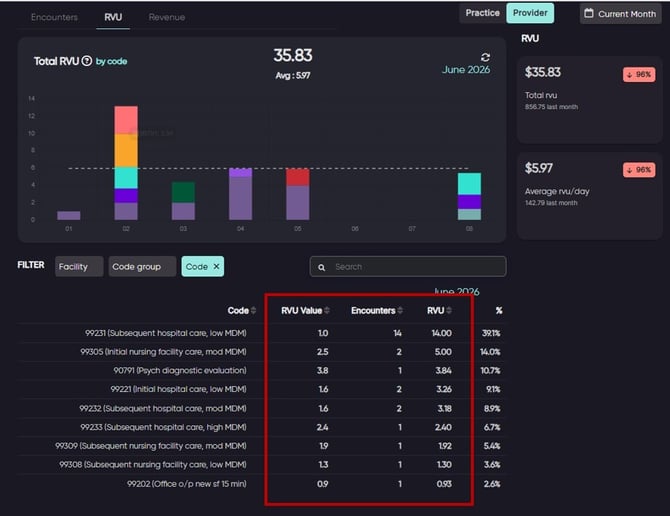Click the calendar icon beside Current Month
The width and height of the screenshot is (670, 516).
pos(589,13)
